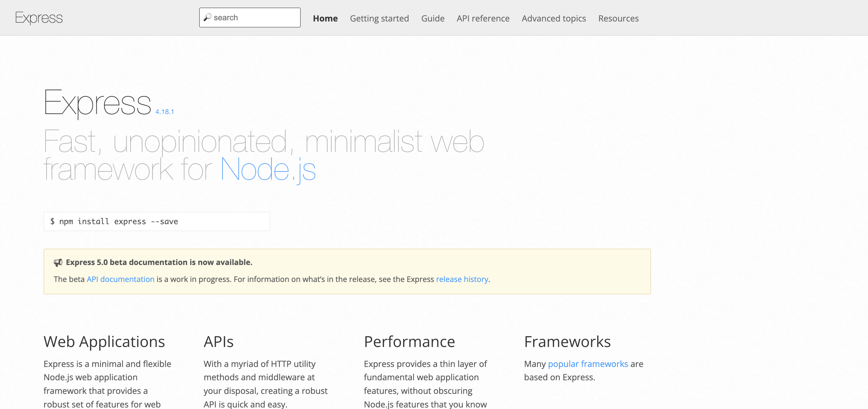Screen dimensions: 868x409
Task: Visit the popular frameworks link
Action: click(x=588, y=364)
